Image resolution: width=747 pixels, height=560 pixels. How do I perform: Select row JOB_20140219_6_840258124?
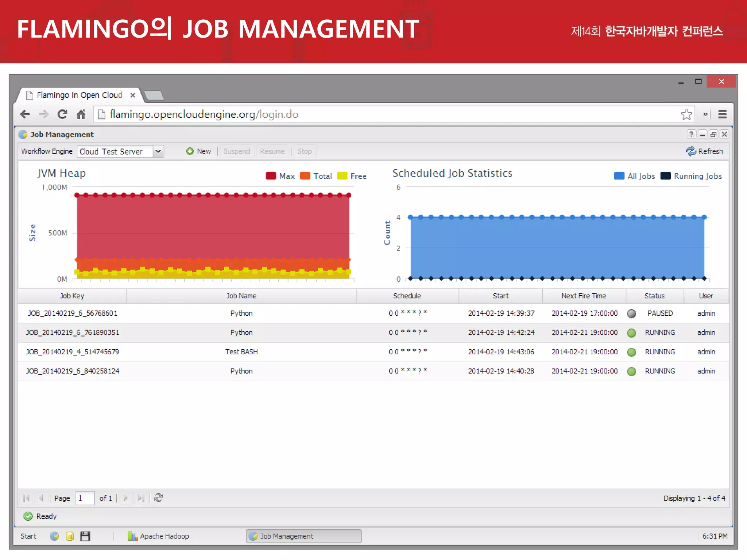pyautogui.click(x=373, y=372)
